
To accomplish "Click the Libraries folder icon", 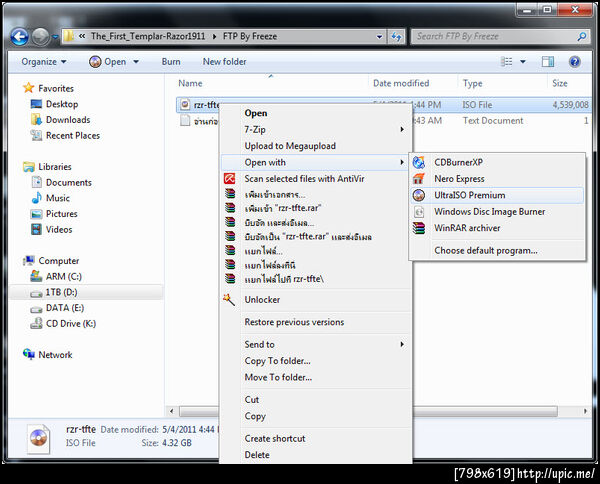I will 29,166.
